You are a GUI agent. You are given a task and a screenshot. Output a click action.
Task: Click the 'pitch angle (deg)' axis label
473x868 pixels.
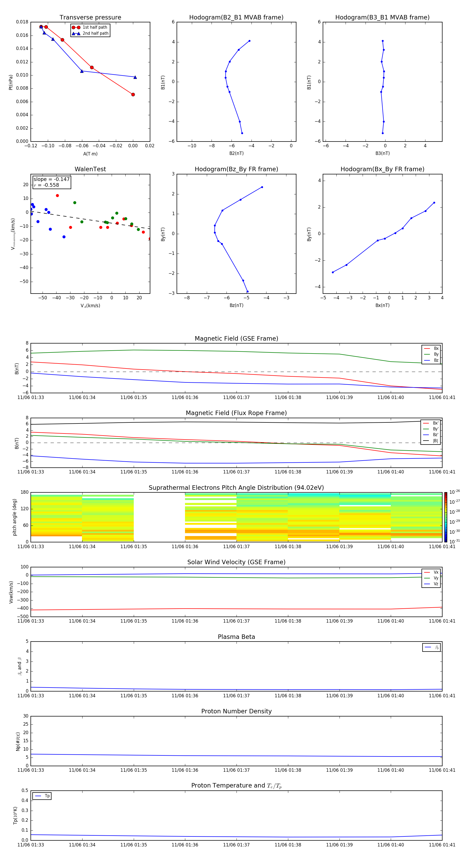14,517
